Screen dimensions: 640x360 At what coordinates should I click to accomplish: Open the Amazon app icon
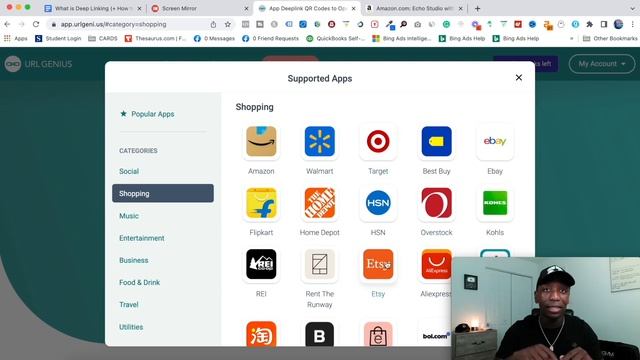[x=261, y=141]
